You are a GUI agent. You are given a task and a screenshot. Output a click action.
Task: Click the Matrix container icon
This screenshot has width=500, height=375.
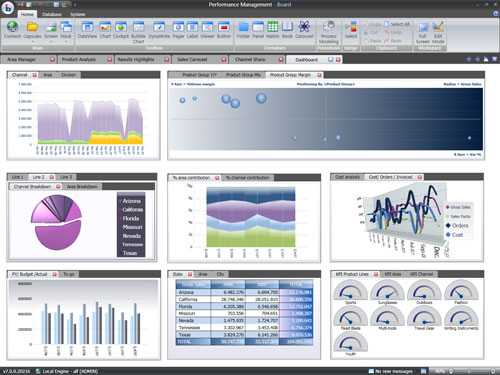coord(272,27)
